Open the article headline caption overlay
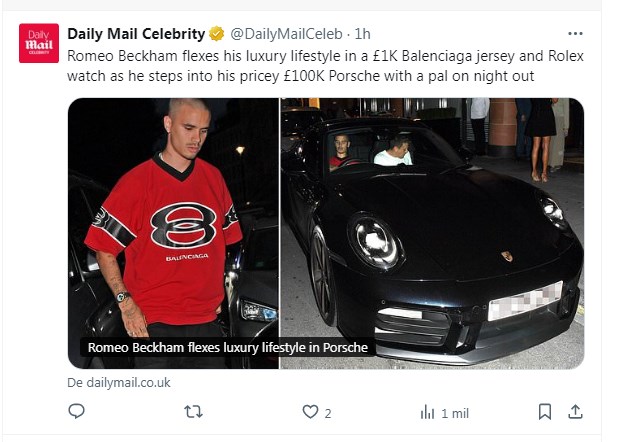Screen dimensions: 620x442 pos(228,348)
